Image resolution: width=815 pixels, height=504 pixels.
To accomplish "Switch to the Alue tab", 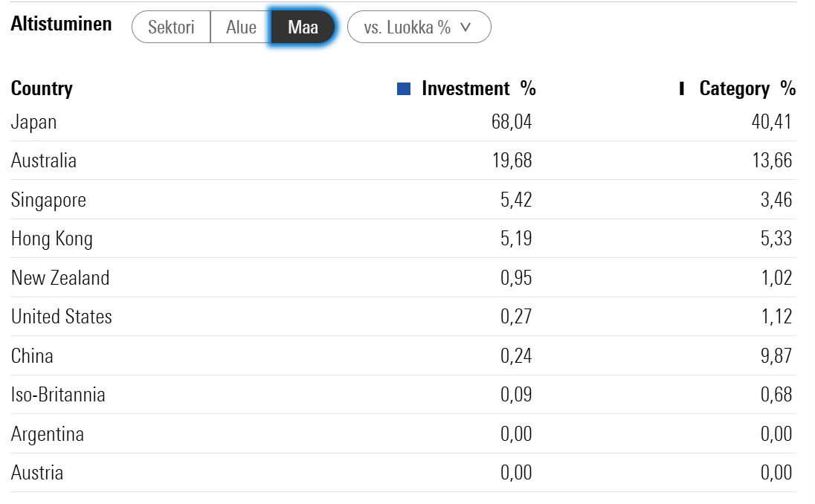I will click(x=241, y=27).
